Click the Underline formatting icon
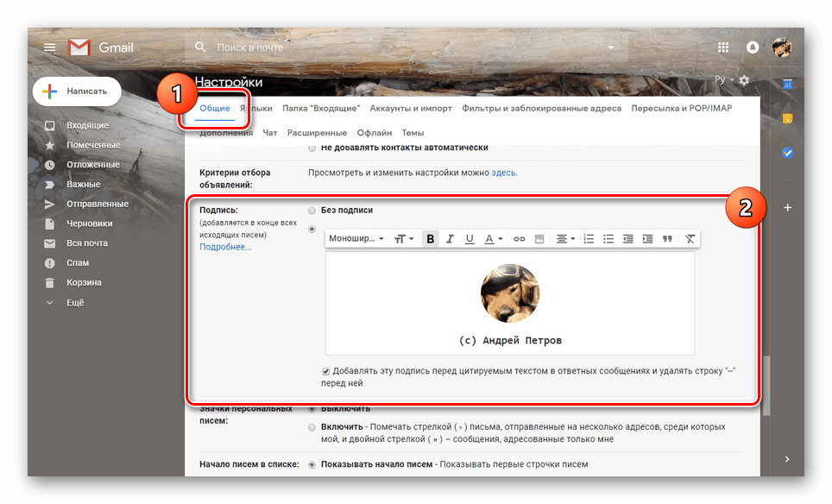The width and height of the screenshot is (832, 504). pyautogui.click(x=470, y=239)
